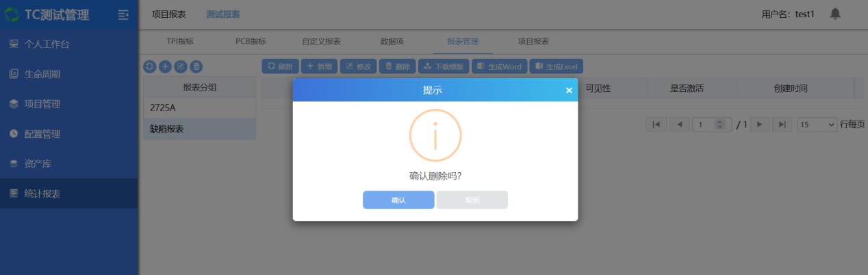The width and height of the screenshot is (868, 275).
Task: Open rows-per-page dropdown showing 15
Action: 817,124
